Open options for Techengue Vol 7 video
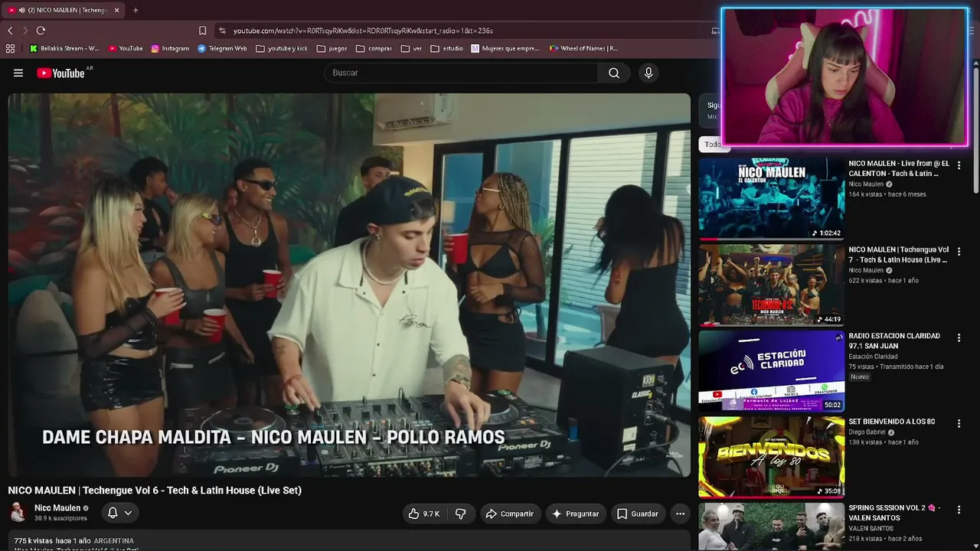980x551 pixels. pyautogui.click(x=959, y=252)
